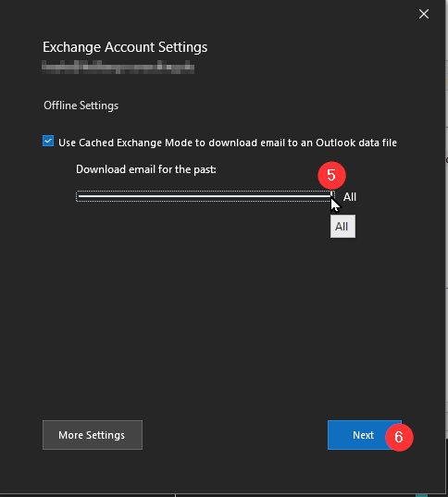Click the All value label beside the slider
Viewport: 448px width, 497px height.
(x=349, y=197)
